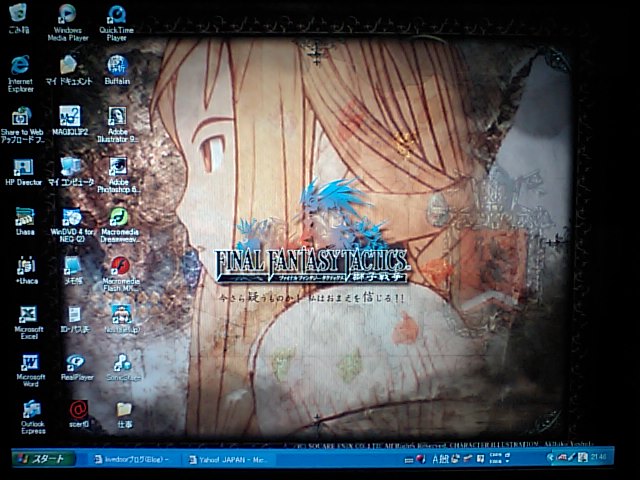Open Outlook Express from the desktop
The width and height of the screenshot is (640, 480).
(33, 417)
